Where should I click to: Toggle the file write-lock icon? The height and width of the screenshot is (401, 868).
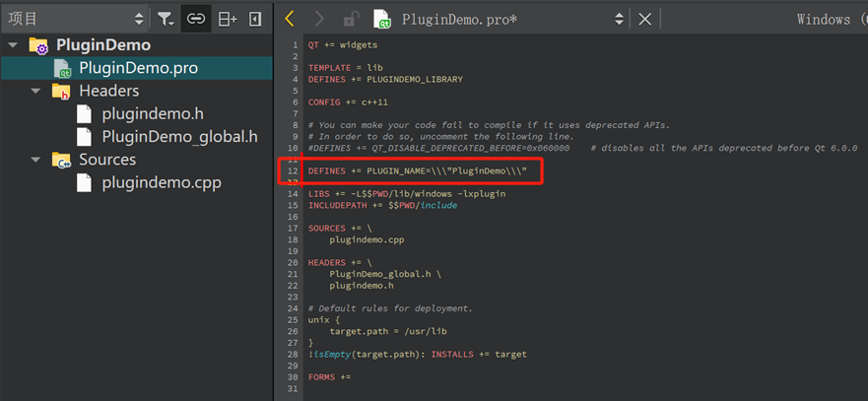click(x=350, y=19)
